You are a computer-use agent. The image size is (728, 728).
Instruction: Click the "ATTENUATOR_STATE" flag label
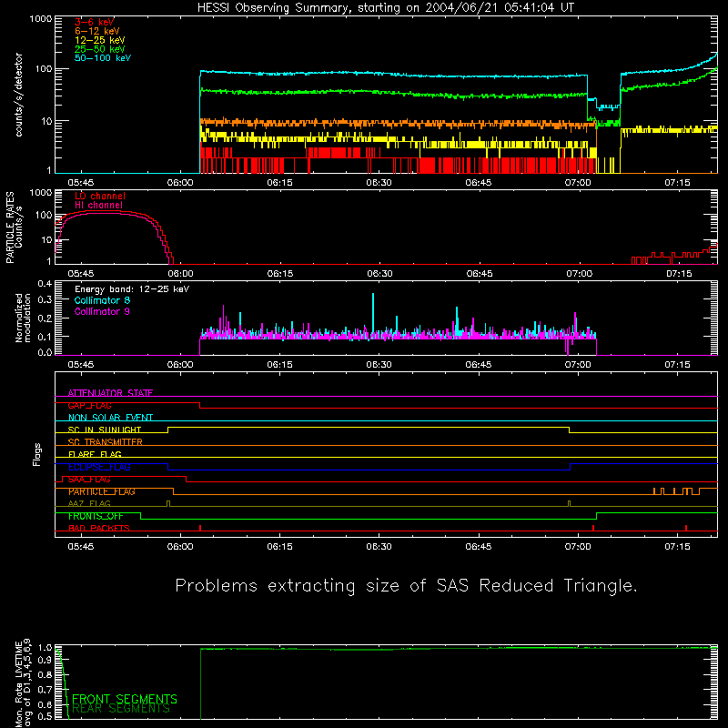[110, 393]
